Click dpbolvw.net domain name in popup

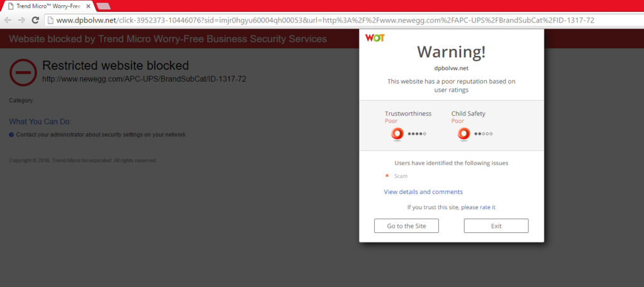click(452, 68)
